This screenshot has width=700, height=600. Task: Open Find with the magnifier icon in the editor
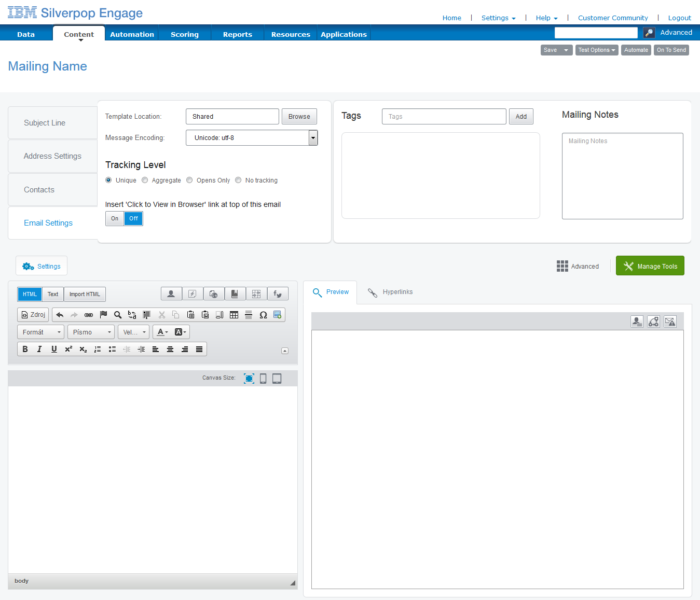click(x=118, y=315)
